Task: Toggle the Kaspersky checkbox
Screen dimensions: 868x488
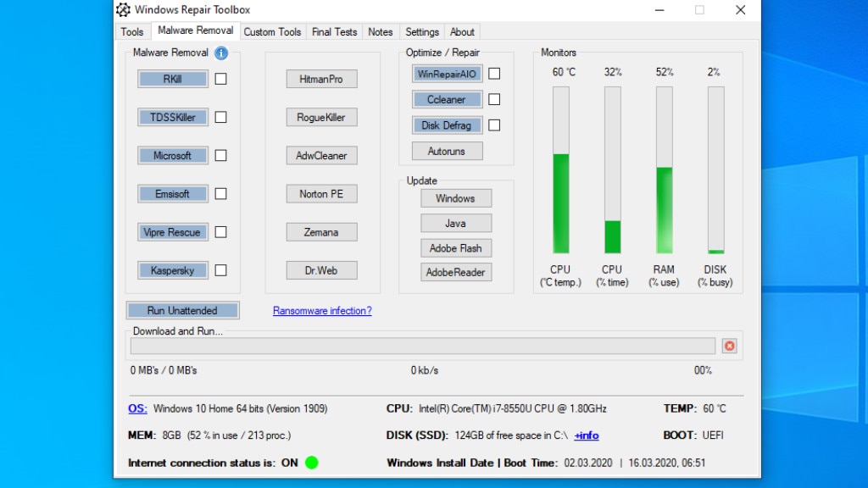Action: (221, 270)
